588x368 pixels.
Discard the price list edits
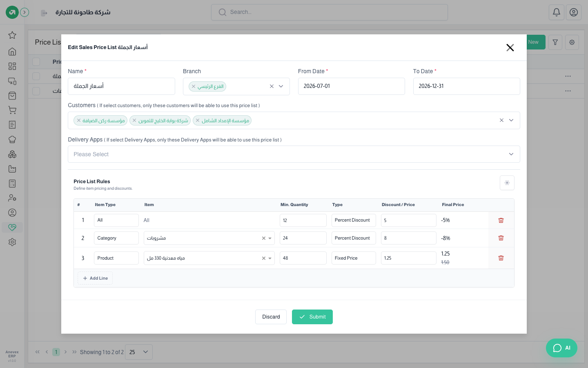[x=271, y=317]
